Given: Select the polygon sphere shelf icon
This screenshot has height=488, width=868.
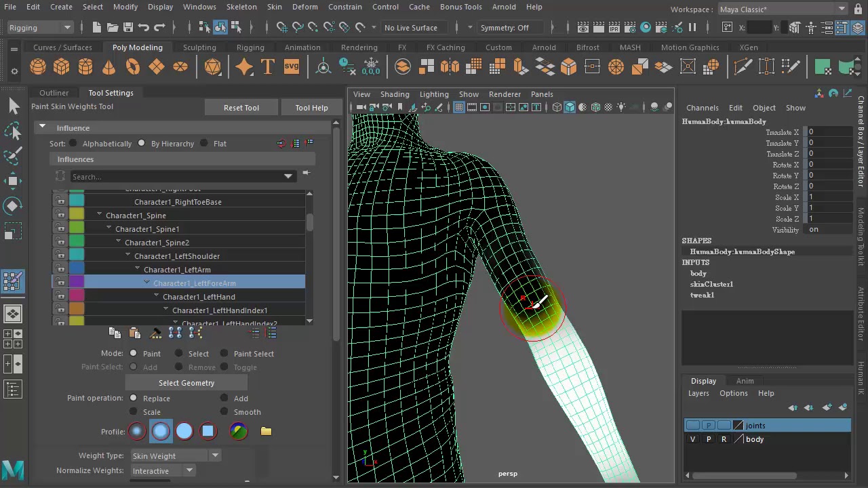Looking at the screenshot, I should 38,66.
